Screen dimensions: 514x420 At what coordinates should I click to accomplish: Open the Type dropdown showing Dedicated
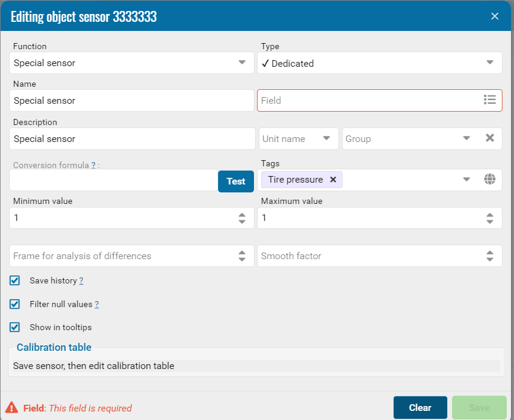(490, 63)
